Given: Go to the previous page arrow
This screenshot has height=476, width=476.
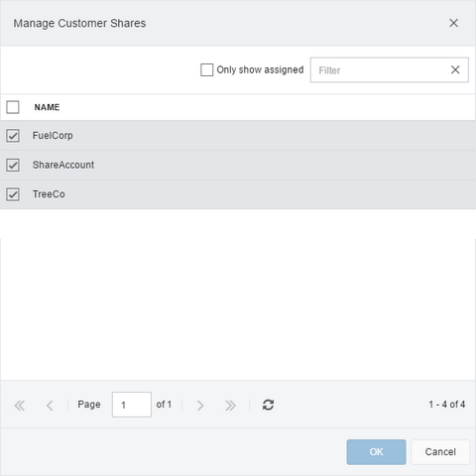Looking at the screenshot, I should tap(50, 406).
